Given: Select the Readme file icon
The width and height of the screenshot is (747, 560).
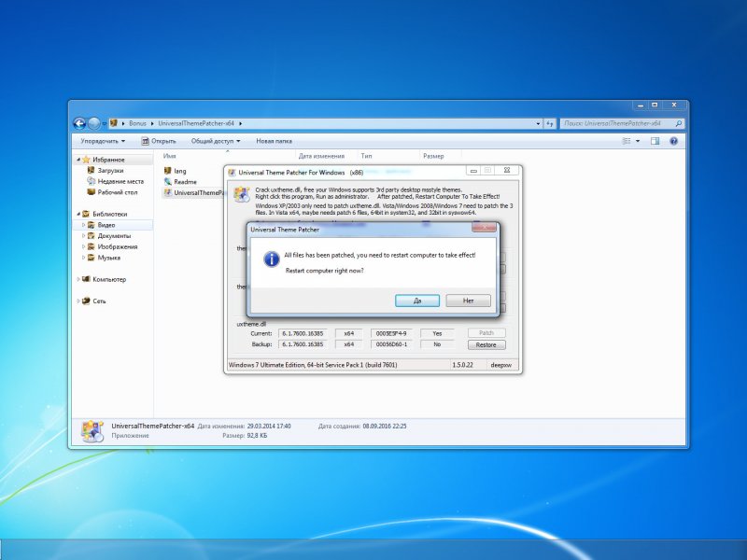Looking at the screenshot, I should [168, 181].
